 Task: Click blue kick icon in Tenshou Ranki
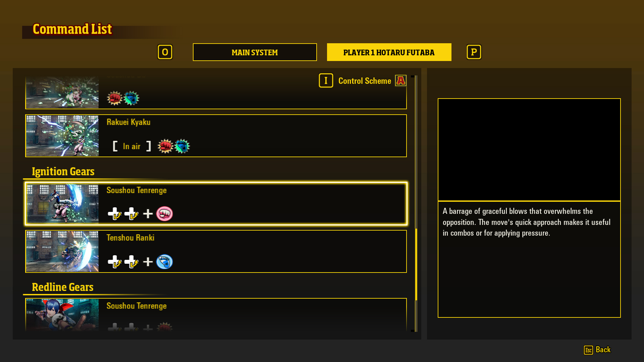pyautogui.click(x=164, y=262)
